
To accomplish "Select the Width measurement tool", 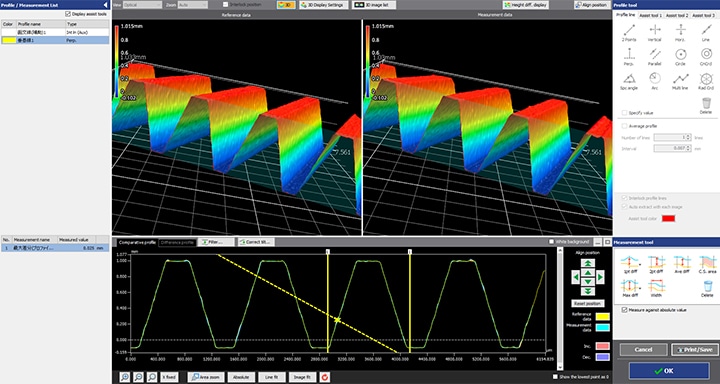I will 656,289.
